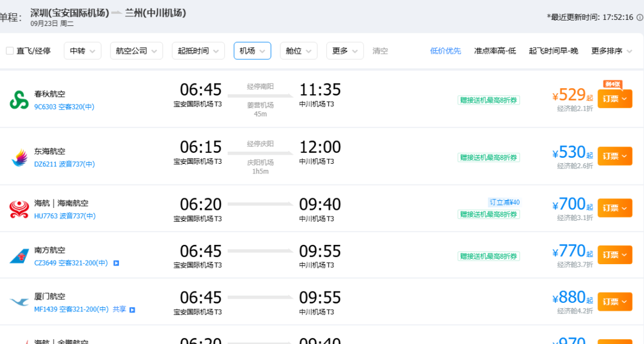
Task: Click the 经济舱2.1折 discount text
Action: coord(575,108)
